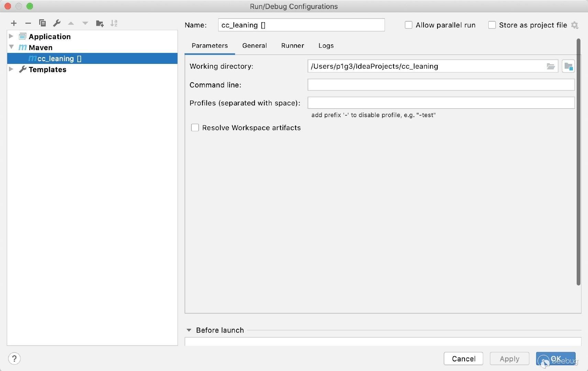Screen dimensions: 588x371
Task: Open the Runner tab
Action: point(292,46)
